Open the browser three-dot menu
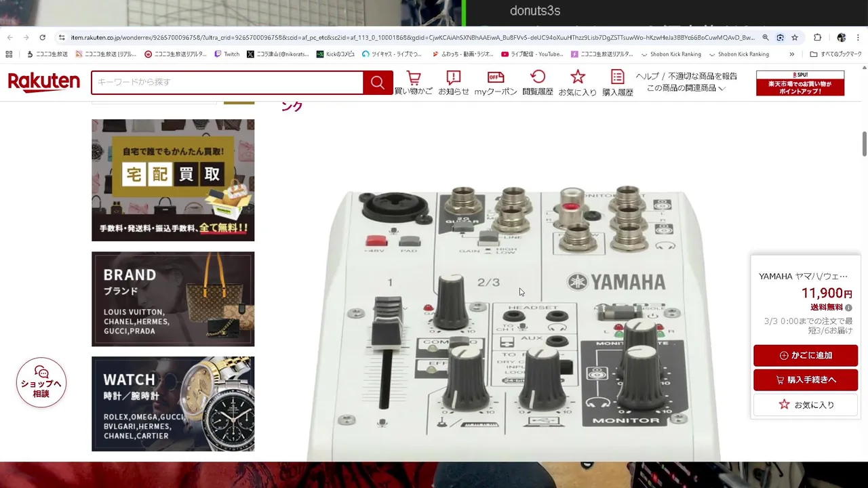The width and height of the screenshot is (868, 488). (x=859, y=37)
